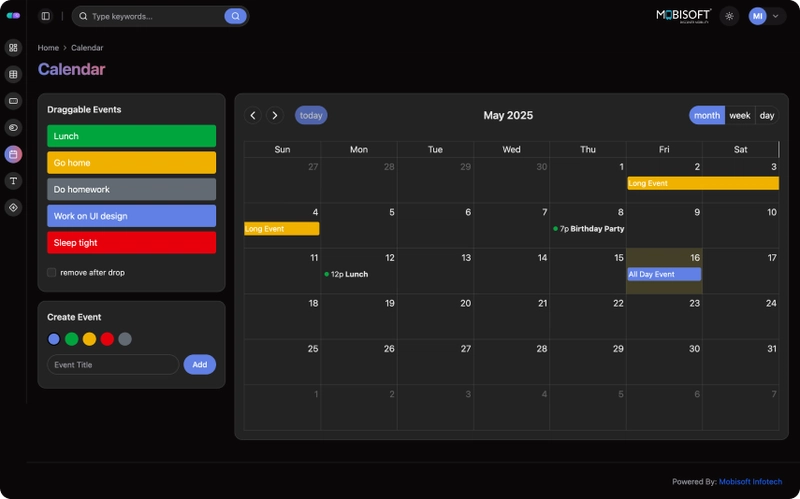Open the All Day Event on May 16
Viewport: 800px width, 499px height.
click(x=664, y=274)
